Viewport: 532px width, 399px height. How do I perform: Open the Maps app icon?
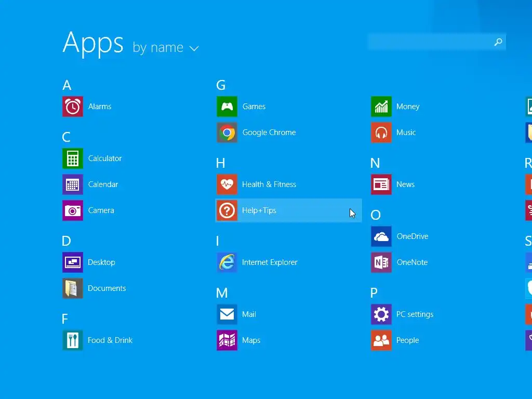pos(227,340)
